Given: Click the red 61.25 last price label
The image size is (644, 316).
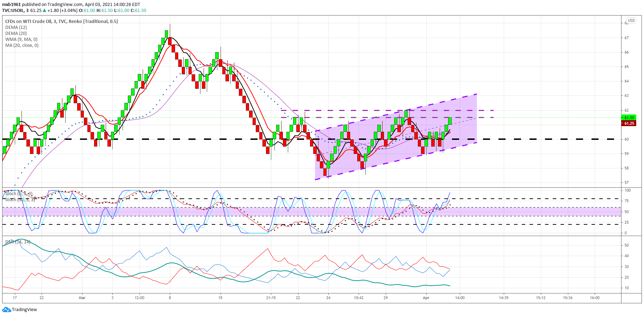Looking at the screenshot, I should [629, 123].
